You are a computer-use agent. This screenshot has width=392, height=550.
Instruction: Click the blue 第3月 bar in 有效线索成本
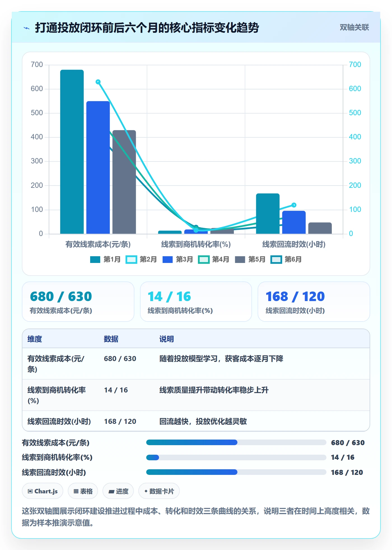click(x=98, y=167)
